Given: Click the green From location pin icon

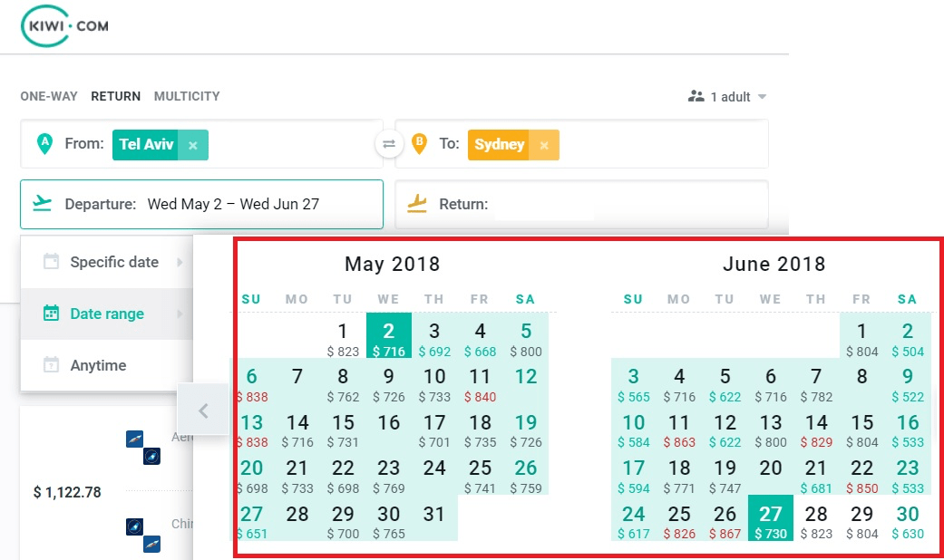Looking at the screenshot, I should click(44, 144).
